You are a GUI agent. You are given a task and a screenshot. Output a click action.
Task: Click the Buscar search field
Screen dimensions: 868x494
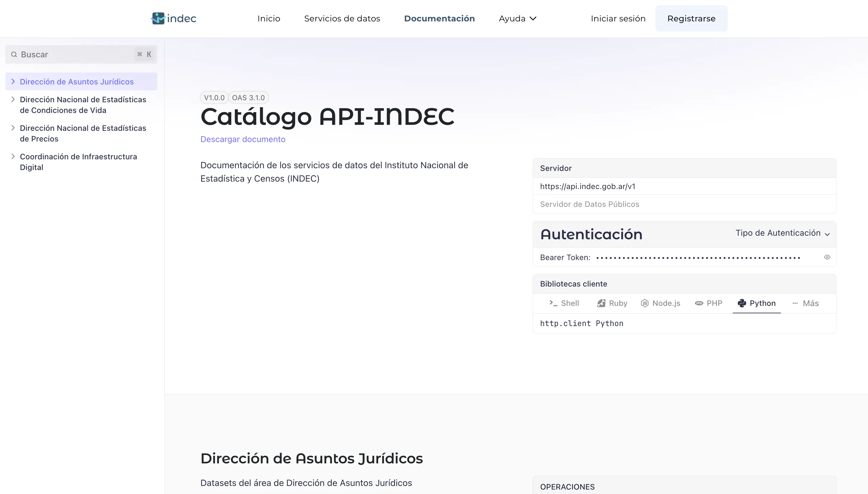[81, 54]
